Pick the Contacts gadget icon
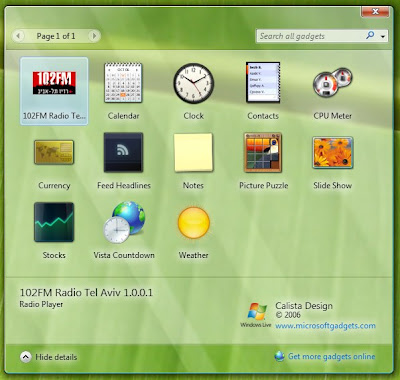The image size is (400, 380). pos(263,82)
